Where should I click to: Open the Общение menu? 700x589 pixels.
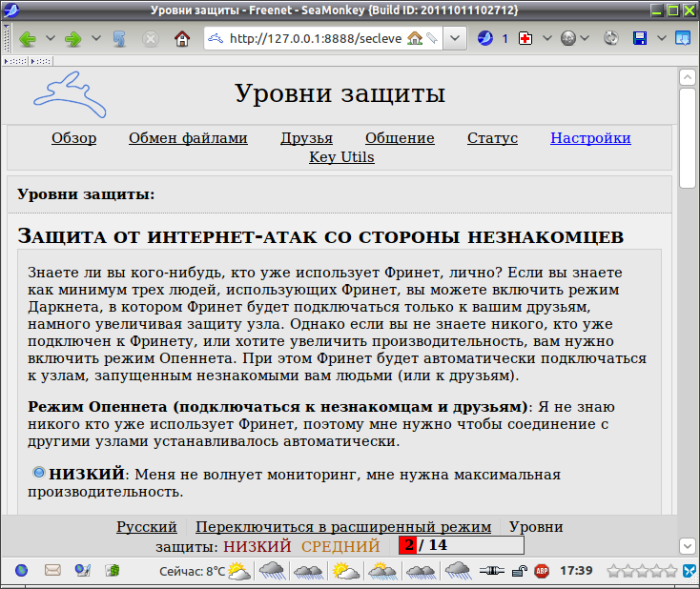(x=400, y=138)
